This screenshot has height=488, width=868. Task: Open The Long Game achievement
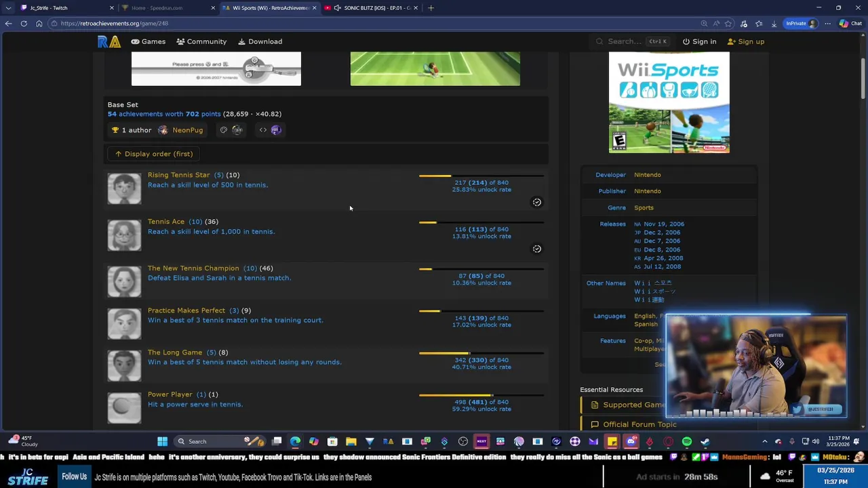click(175, 352)
